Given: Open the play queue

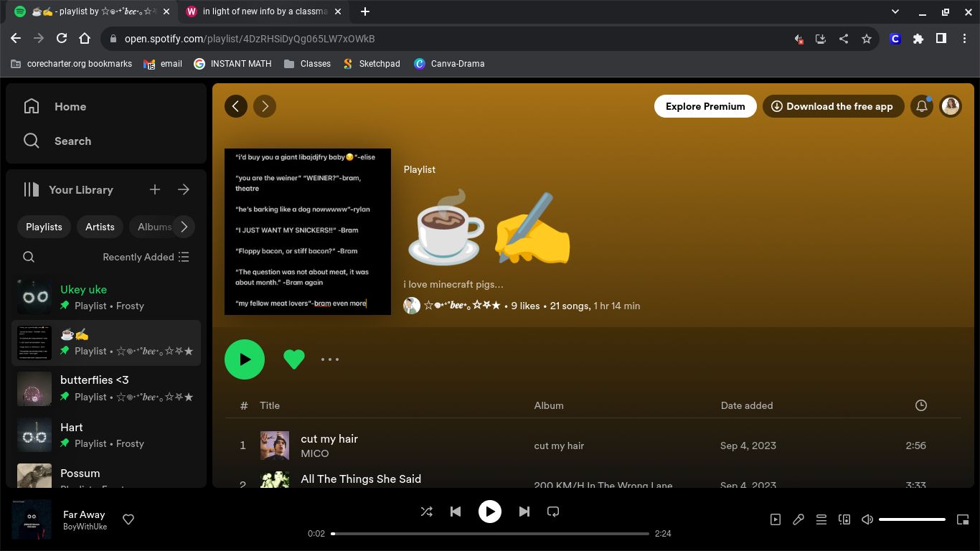Looking at the screenshot, I should [821, 519].
